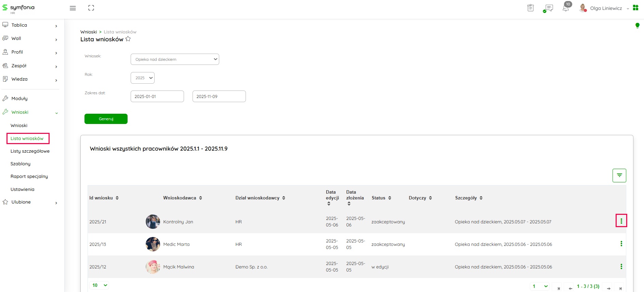Open the table filter icon button
The image size is (644, 292).
[x=619, y=176]
